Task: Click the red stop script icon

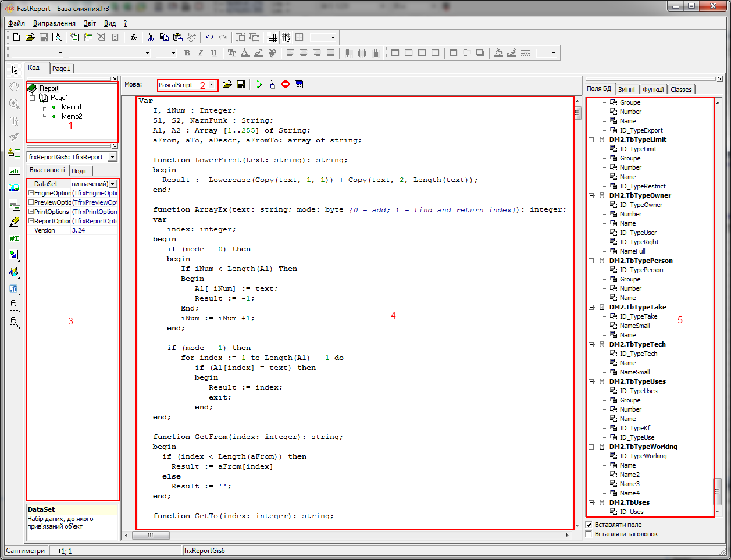Action: (286, 84)
